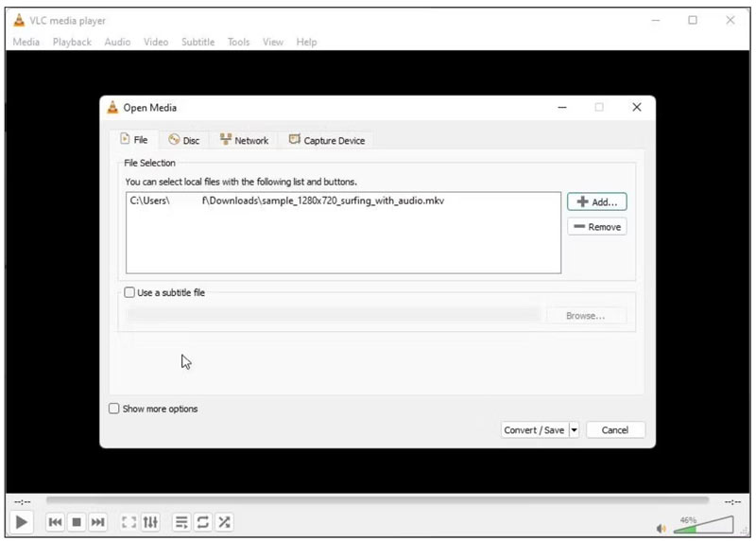Click the next media skip button
The height and width of the screenshot is (541, 756).
coord(98,522)
